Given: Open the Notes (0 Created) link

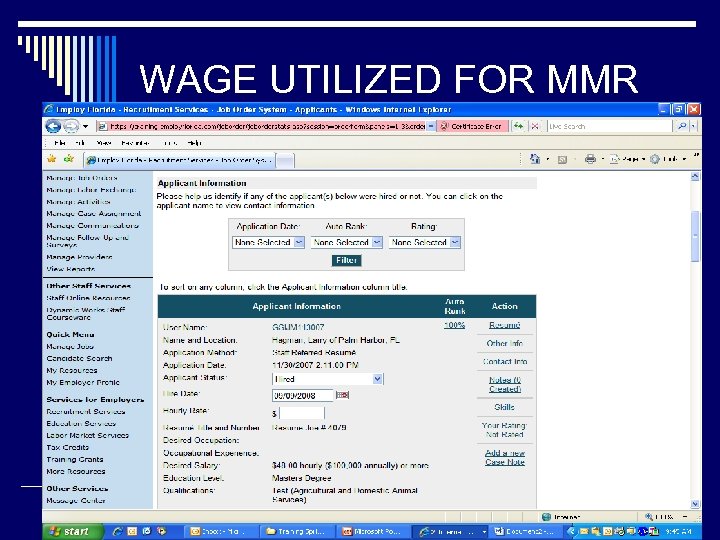Looking at the screenshot, I should point(505,384).
